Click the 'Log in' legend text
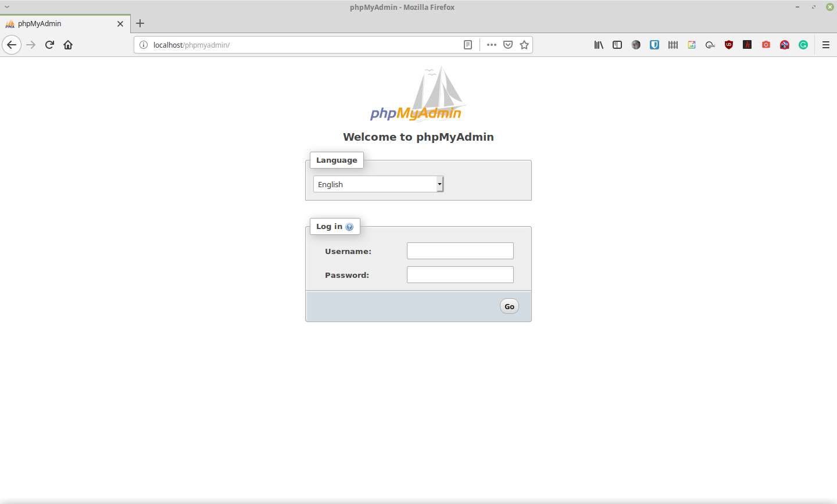Screen dimensions: 837x504 coord(329,227)
